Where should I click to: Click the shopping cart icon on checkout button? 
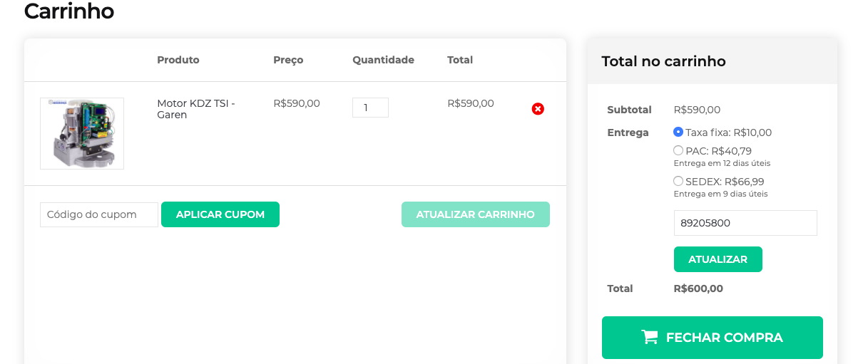pos(650,338)
